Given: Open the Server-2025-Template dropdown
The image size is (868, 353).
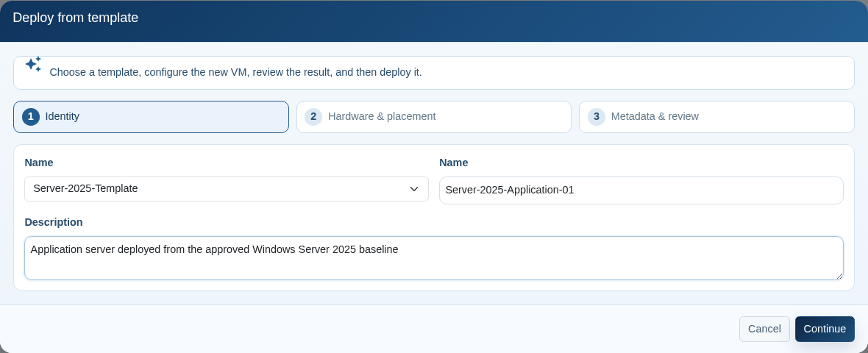Looking at the screenshot, I should point(227,189).
